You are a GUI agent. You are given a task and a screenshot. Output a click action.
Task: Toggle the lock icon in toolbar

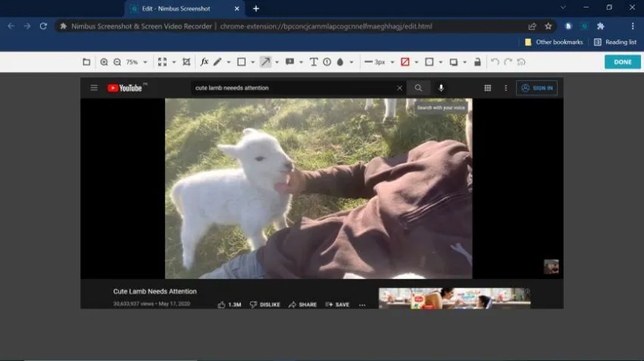tap(477, 62)
